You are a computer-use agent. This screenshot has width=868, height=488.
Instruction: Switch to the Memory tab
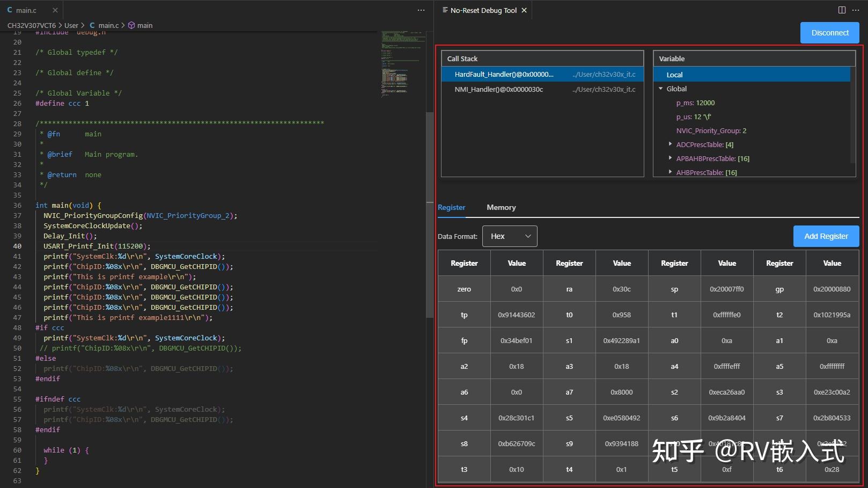click(x=501, y=207)
